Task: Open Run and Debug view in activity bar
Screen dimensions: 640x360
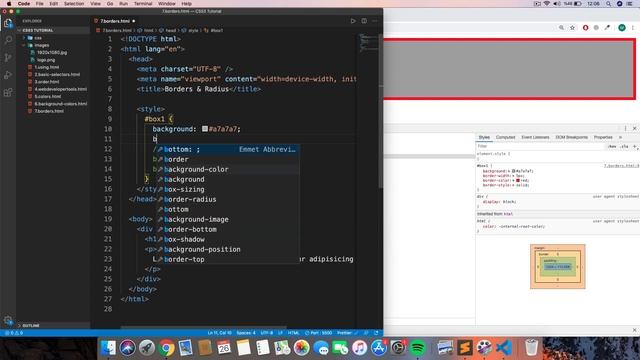Action: click(8, 75)
